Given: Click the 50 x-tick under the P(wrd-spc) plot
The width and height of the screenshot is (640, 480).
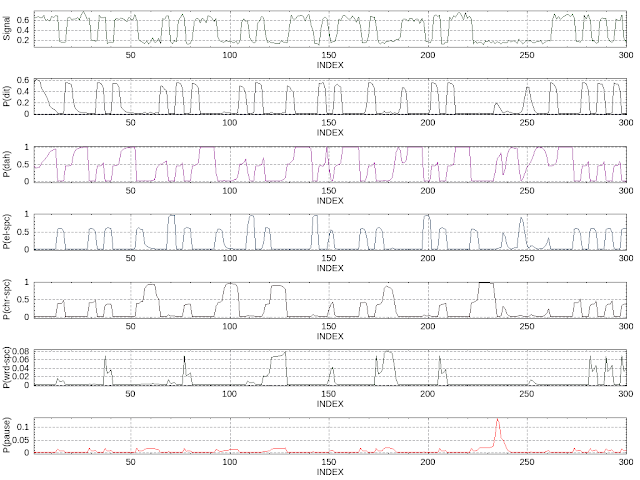Looking at the screenshot, I should (x=131, y=393).
